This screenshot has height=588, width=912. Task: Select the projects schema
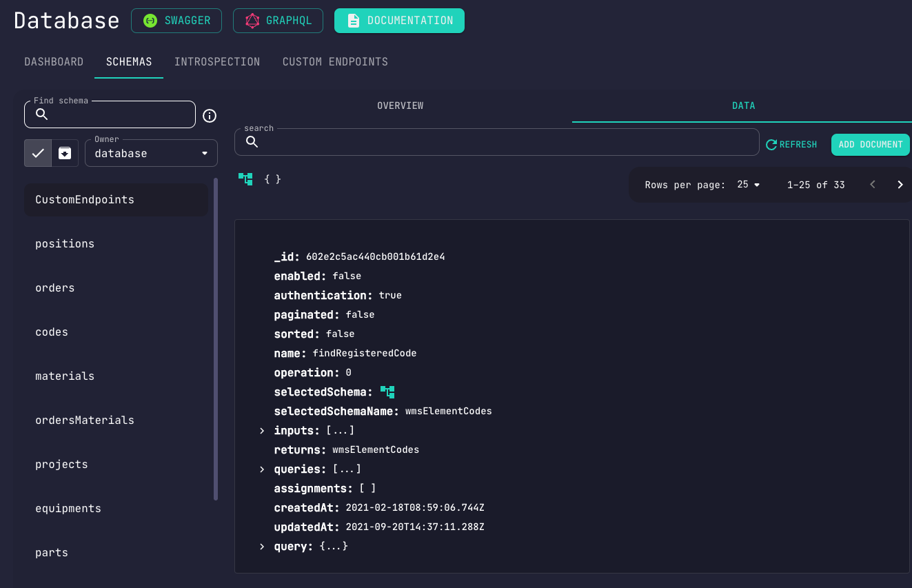116,465
